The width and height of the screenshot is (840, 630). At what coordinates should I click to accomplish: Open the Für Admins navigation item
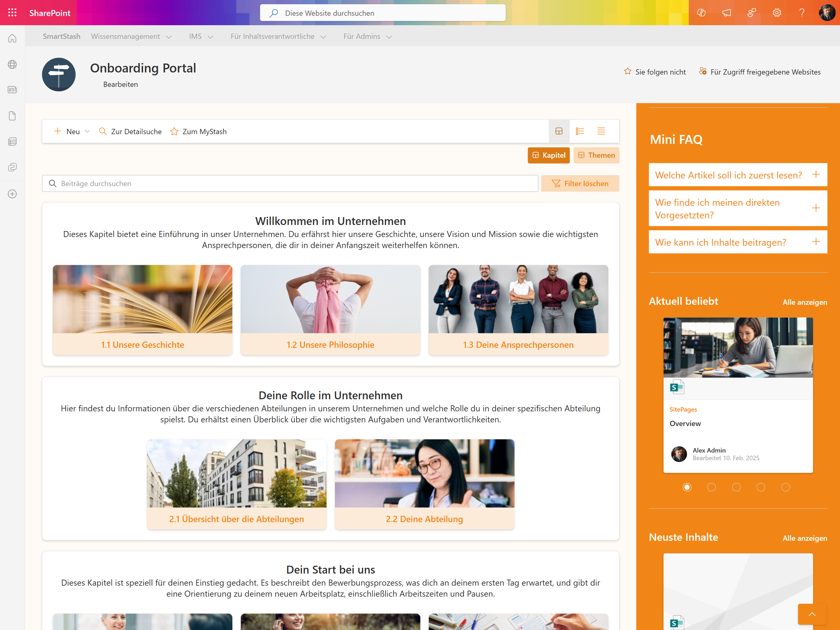[x=361, y=36]
